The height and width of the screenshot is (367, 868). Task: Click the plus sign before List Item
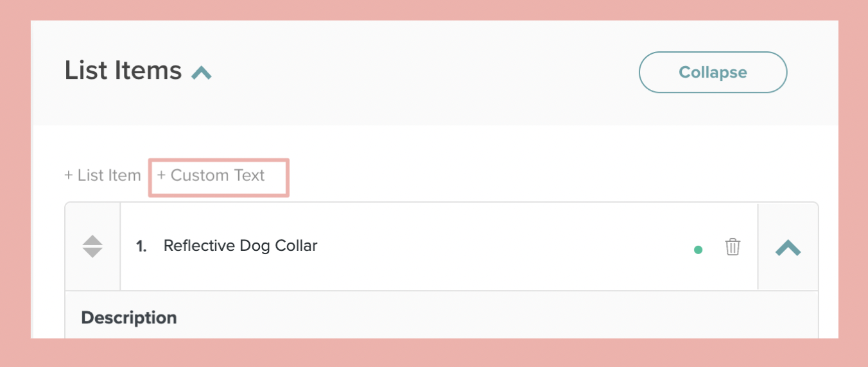(69, 175)
